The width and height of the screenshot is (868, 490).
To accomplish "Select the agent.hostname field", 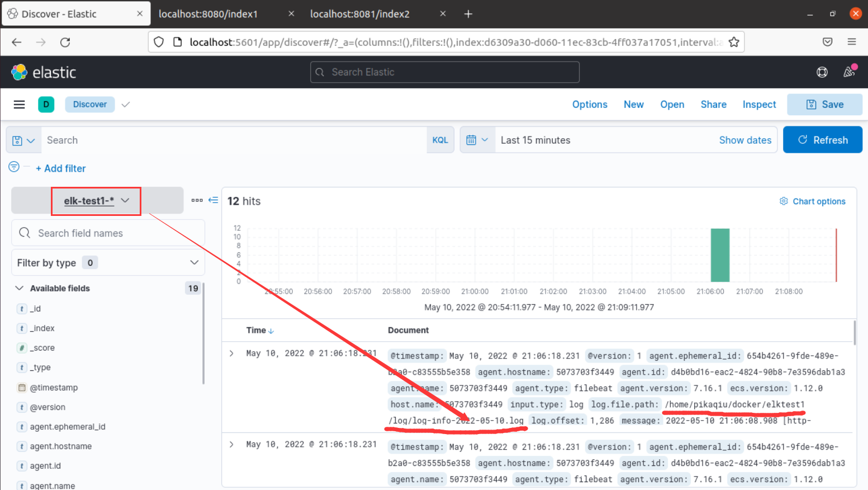I will pos(61,446).
